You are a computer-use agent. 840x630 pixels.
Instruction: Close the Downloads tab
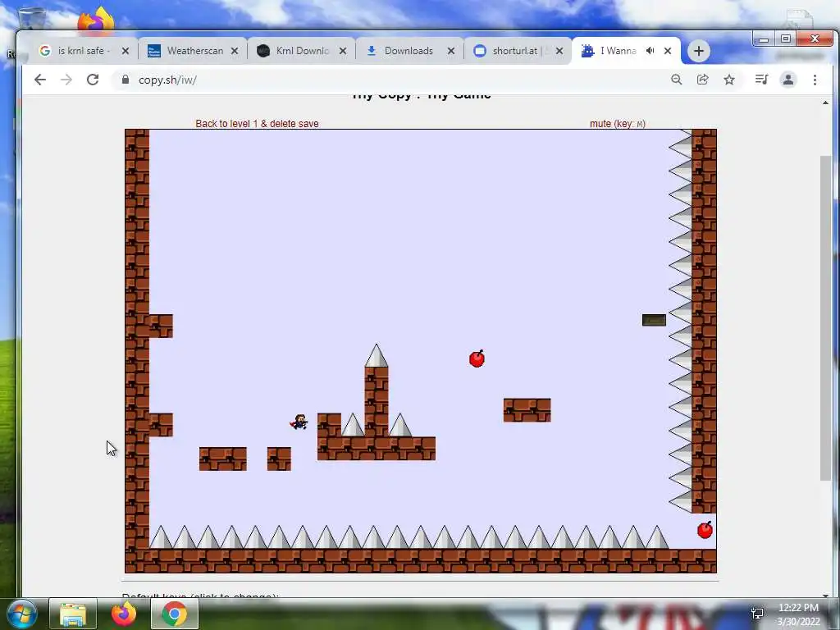coord(451,51)
